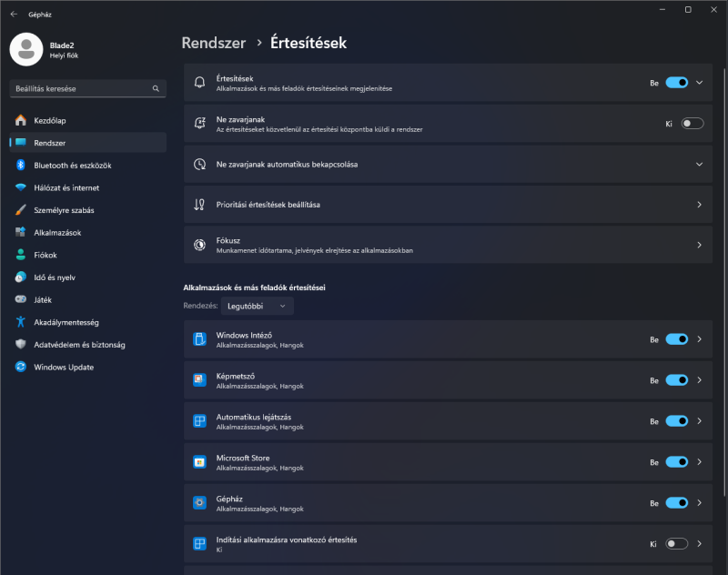Click the back arrow icon beside Gépház
The width and height of the screenshot is (728, 575).
pos(14,15)
